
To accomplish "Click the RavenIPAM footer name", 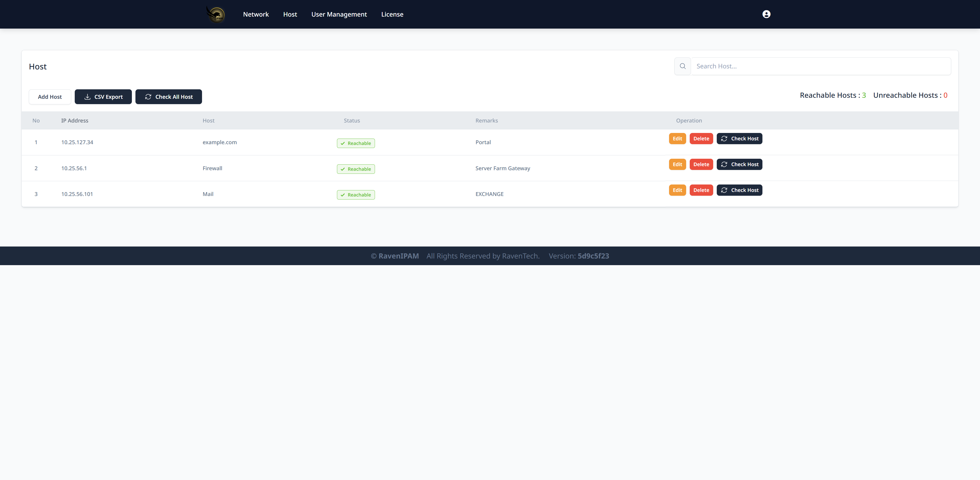I will pos(398,256).
